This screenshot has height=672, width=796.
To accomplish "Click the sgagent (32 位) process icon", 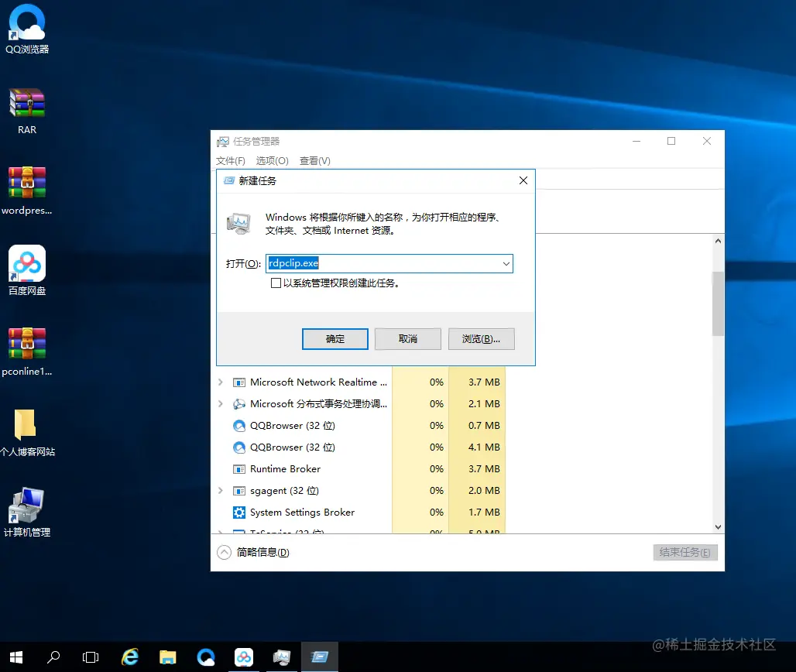I will (239, 491).
